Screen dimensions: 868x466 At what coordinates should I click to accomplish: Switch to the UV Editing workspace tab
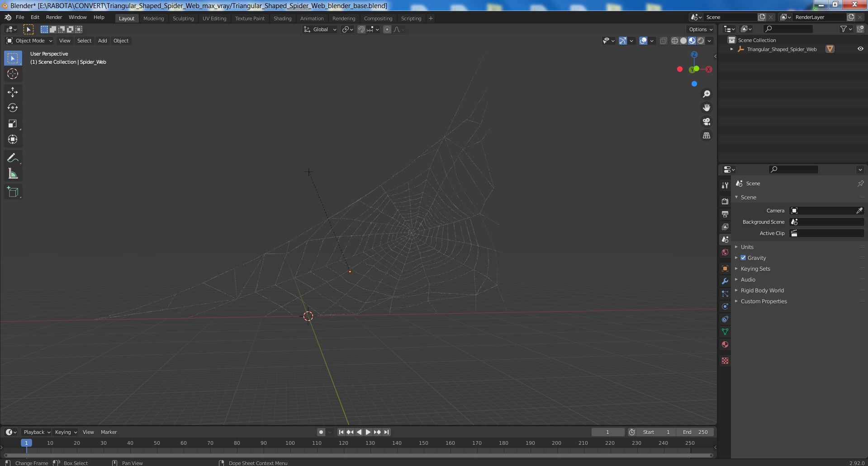click(x=214, y=19)
